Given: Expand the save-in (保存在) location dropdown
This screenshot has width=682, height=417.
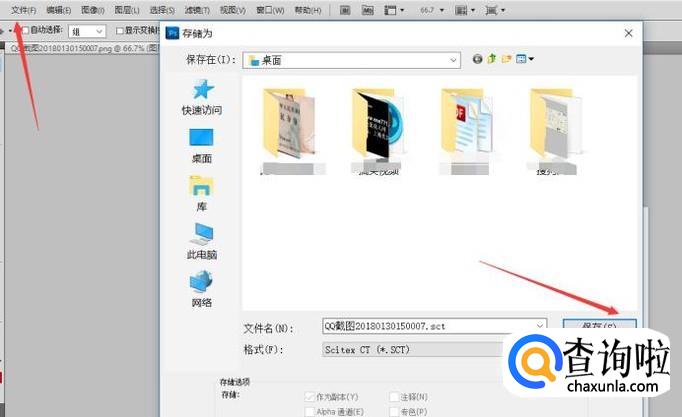Looking at the screenshot, I should click(453, 60).
